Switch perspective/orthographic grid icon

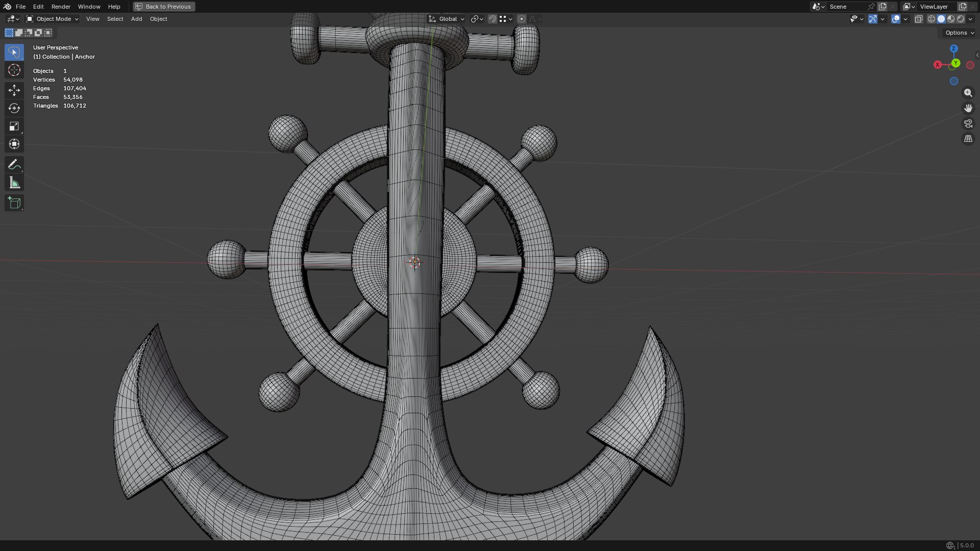click(x=968, y=139)
